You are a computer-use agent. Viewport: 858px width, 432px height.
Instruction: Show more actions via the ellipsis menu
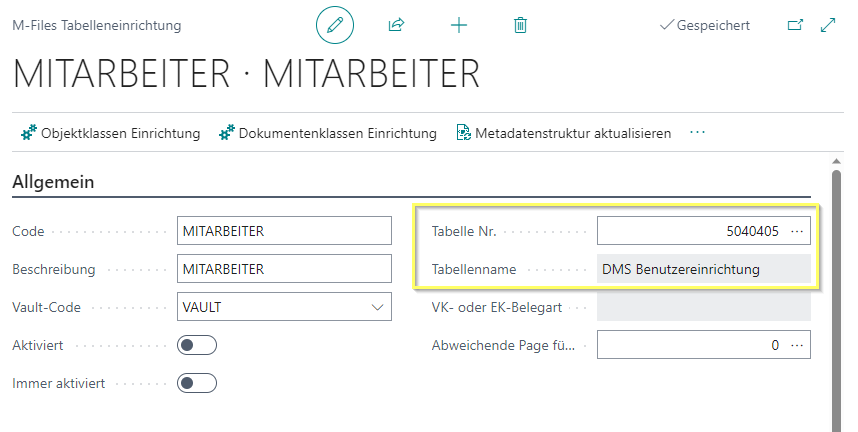698,133
